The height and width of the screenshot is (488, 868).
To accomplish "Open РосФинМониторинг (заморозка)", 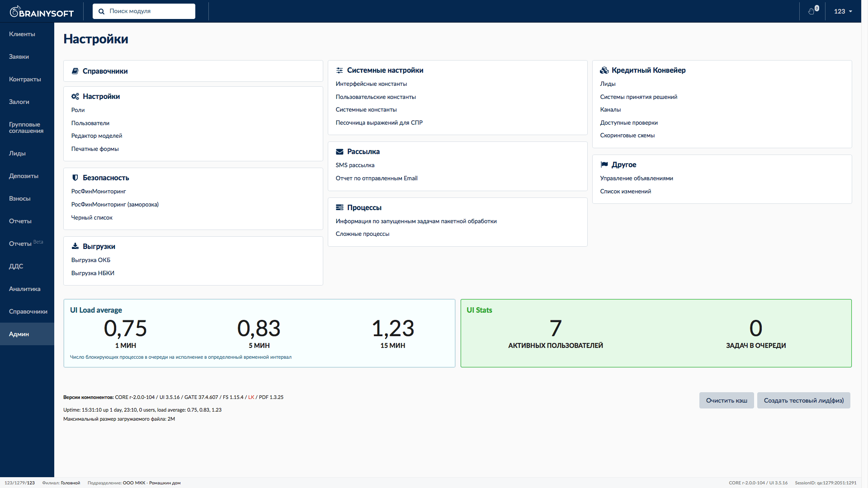I will point(115,204).
